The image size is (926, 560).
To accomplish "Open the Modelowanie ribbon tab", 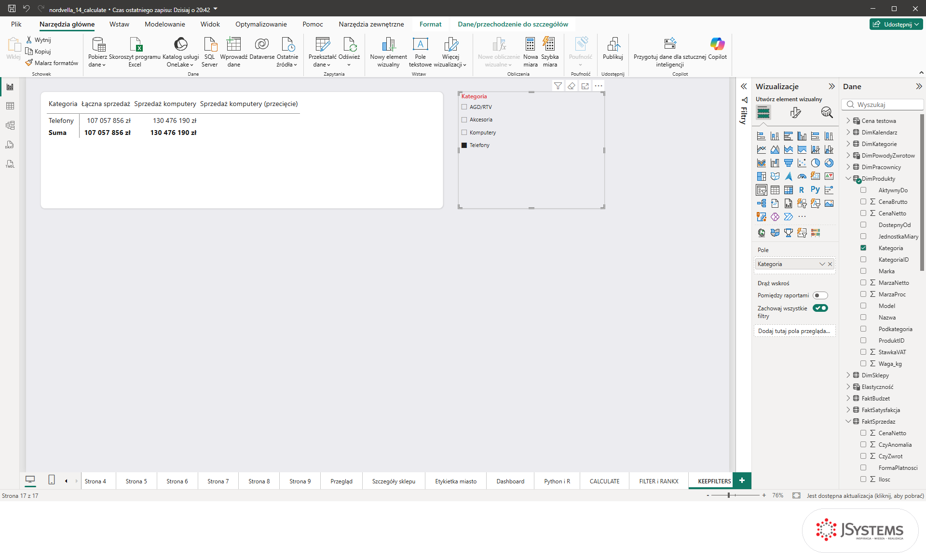I will 164,24.
